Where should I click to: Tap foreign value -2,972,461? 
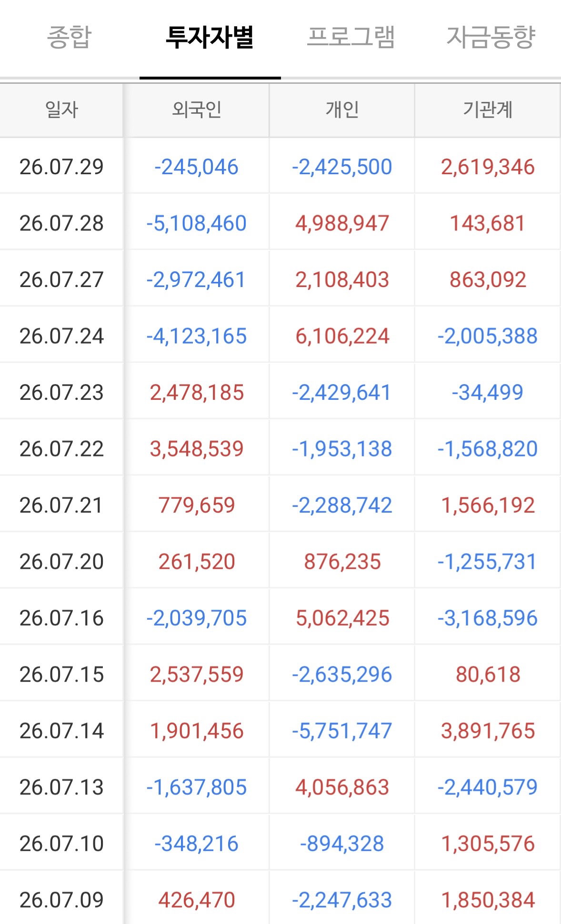point(197,280)
